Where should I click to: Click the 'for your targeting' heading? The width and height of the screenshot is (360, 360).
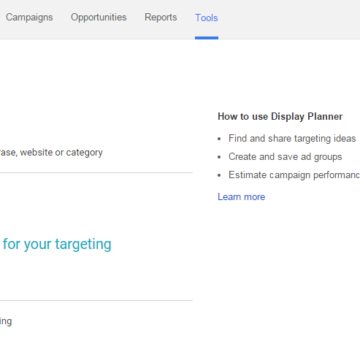point(57,244)
